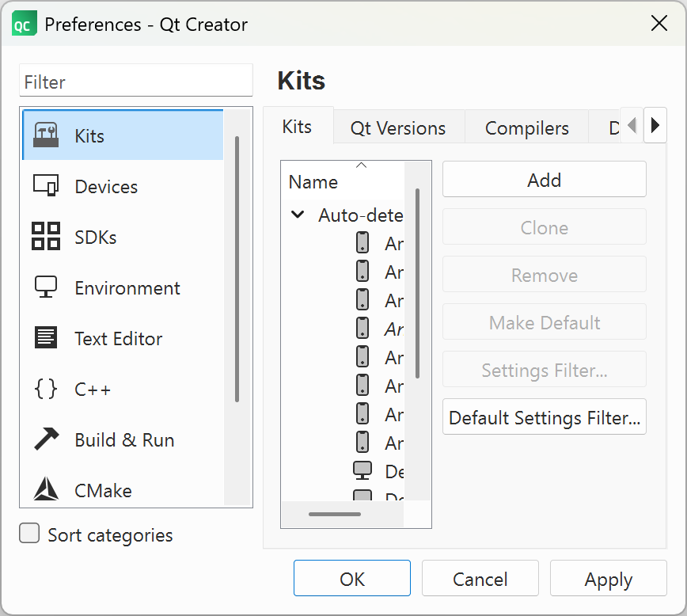This screenshot has width=687, height=616.
Task: Click the Remove button
Action: click(545, 275)
